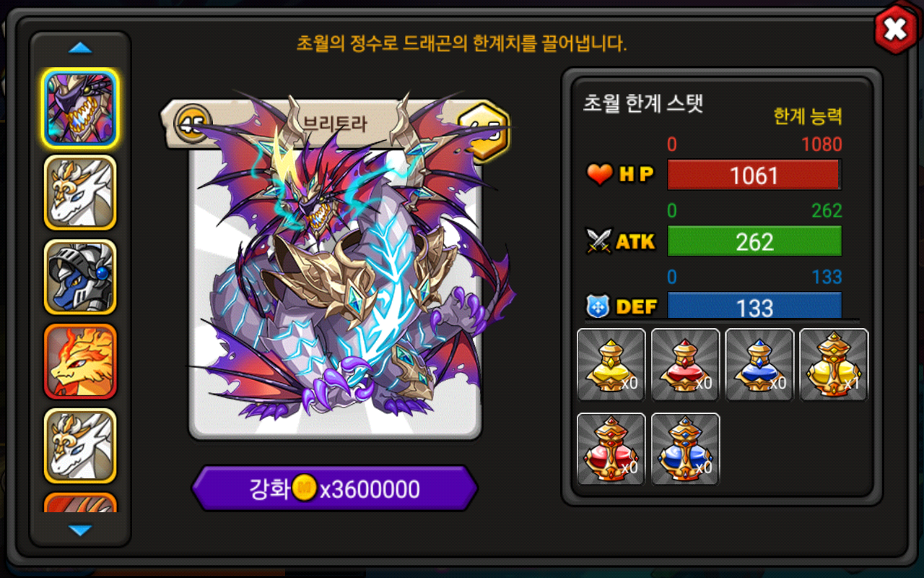924x578 pixels.
Task: Select the purple Vritra dragon thumbnail
Action: pyautogui.click(x=80, y=108)
